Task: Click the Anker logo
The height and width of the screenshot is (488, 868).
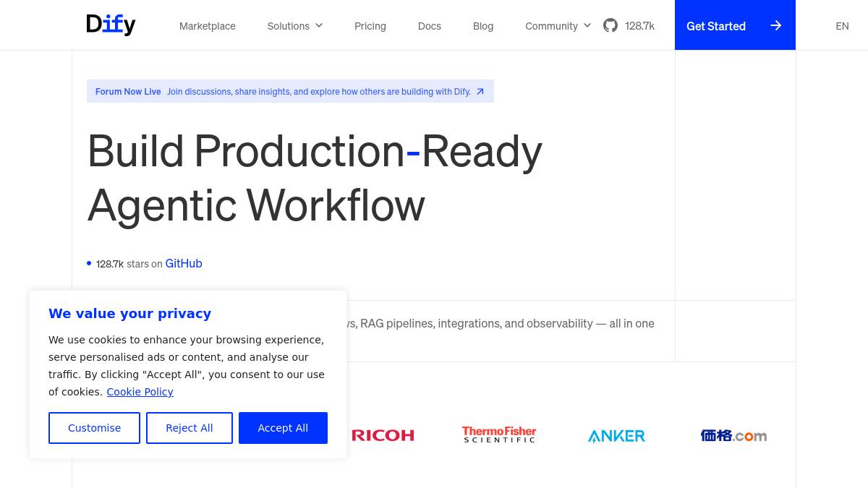Action: (616, 436)
